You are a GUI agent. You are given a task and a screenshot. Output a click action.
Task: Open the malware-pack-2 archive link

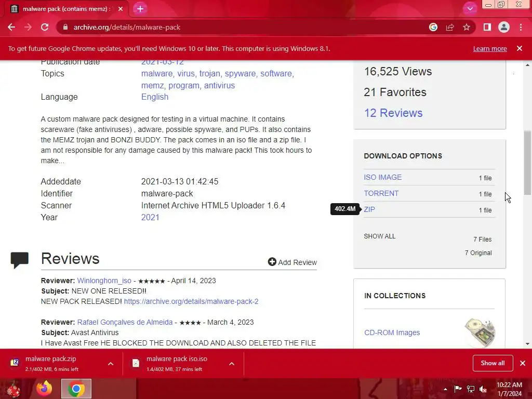coord(191,301)
